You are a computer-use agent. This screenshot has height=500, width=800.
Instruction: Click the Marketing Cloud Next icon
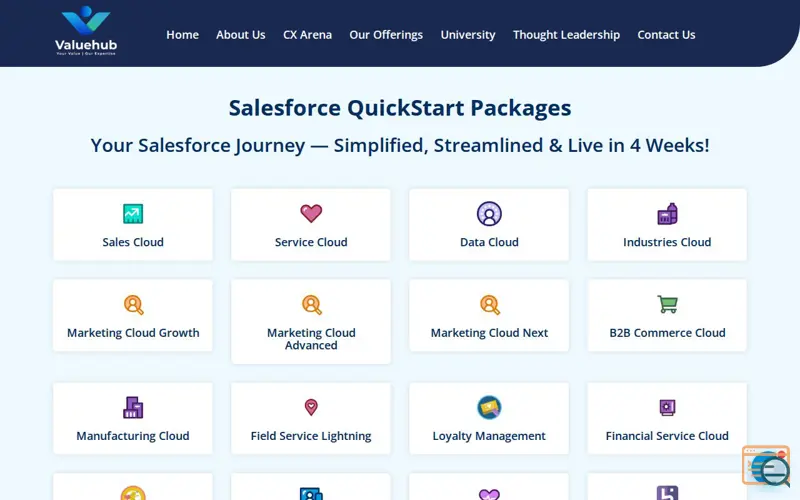coord(489,305)
